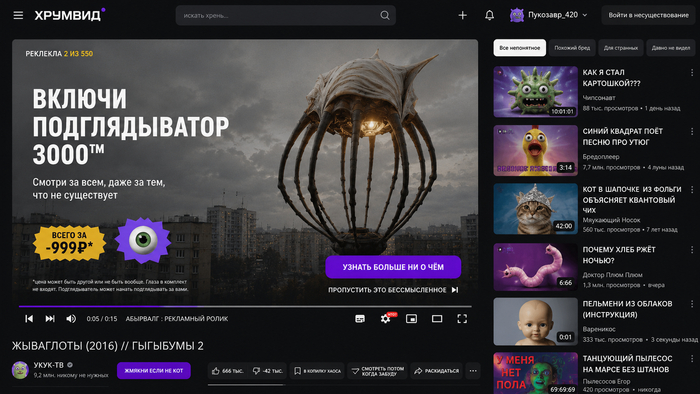Click title Как я стал картошкой???
The width and height of the screenshot is (700, 394).
tap(611, 78)
